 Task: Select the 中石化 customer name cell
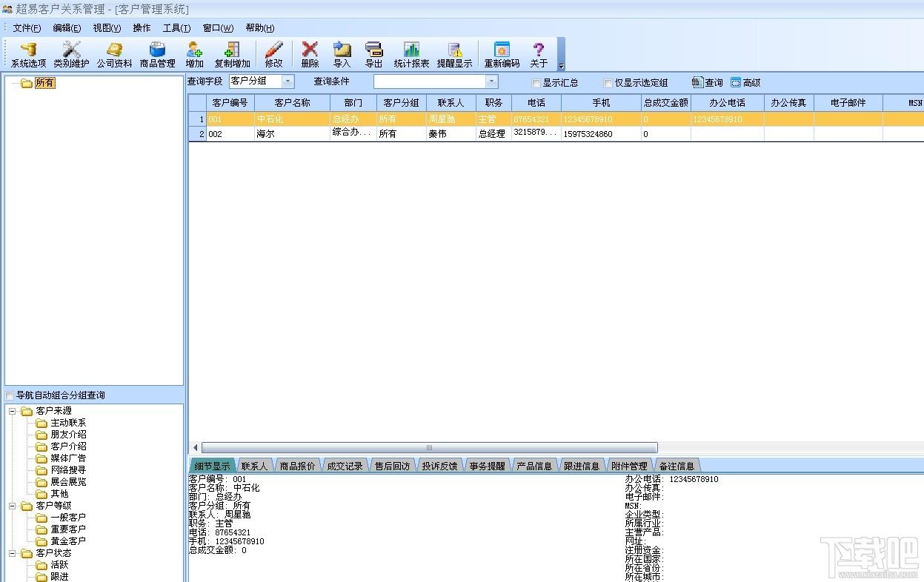(x=293, y=118)
